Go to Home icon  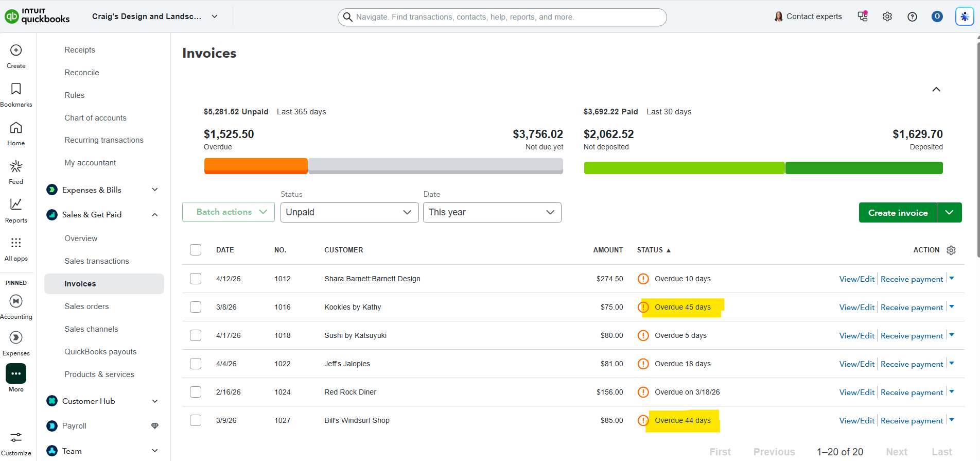pos(16,127)
